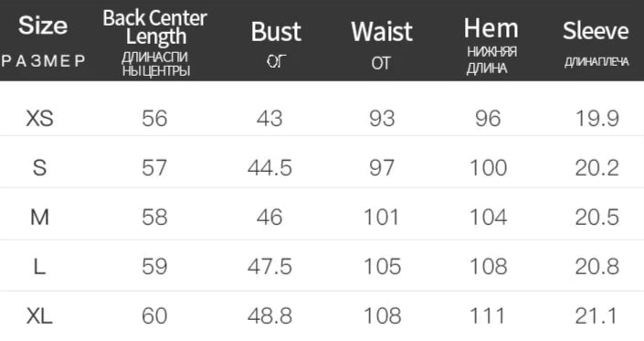Select the L hem value 108
The width and height of the screenshot is (644, 341).
[489, 267]
